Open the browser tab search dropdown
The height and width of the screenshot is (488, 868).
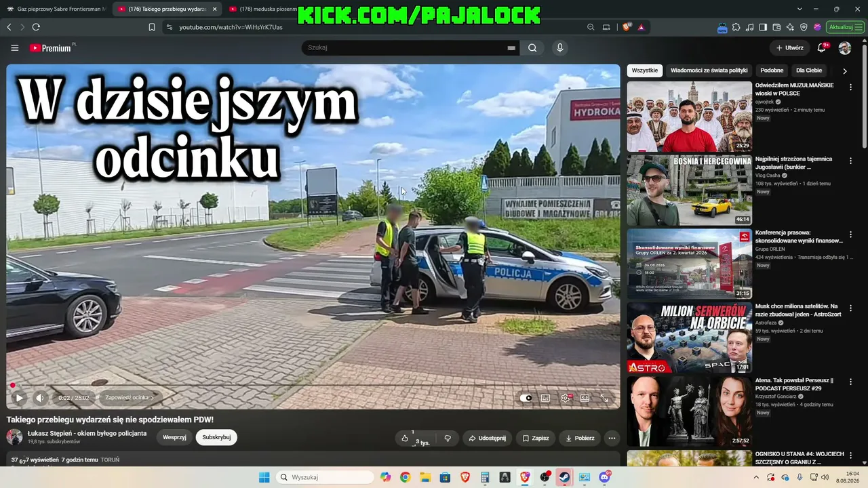800,9
